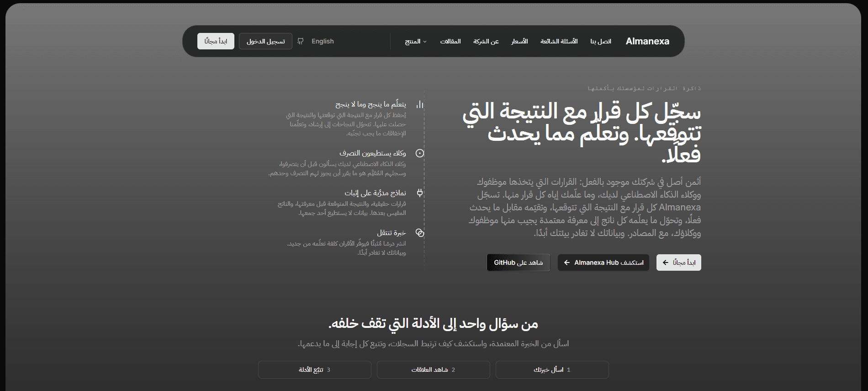Click استكشف Almanexa Hub button
This screenshot has height=391, width=868.
(603, 262)
